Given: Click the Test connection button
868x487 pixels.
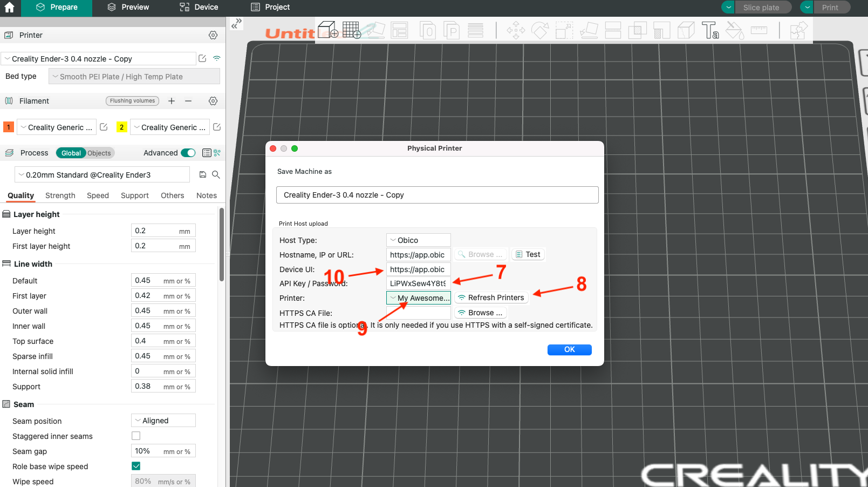Looking at the screenshot, I should click(528, 254).
